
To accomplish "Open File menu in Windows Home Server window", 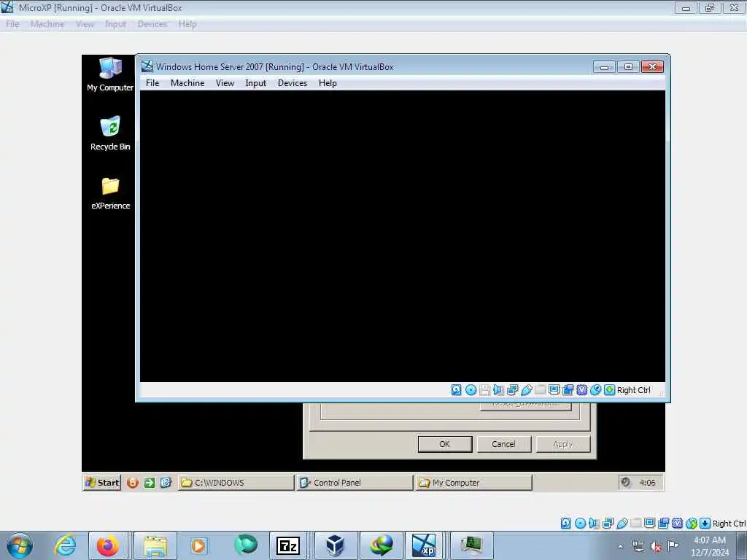I will point(152,83).
